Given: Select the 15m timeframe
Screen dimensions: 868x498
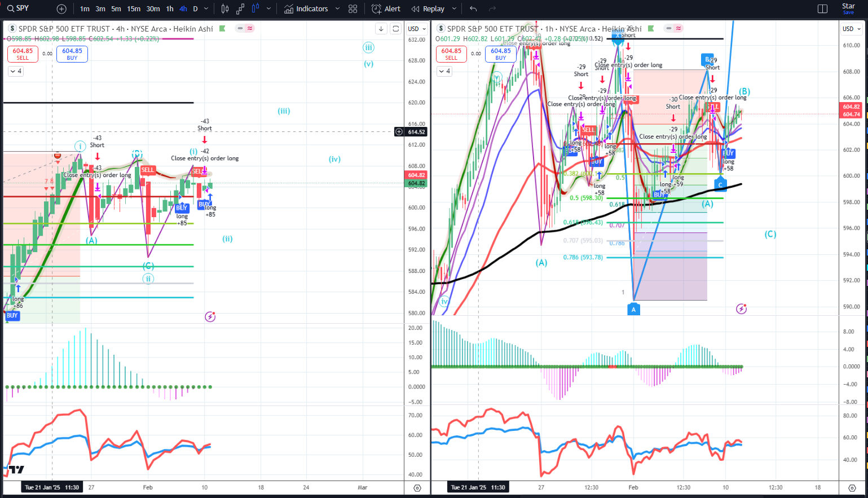Looking at the screenshot, I should (x=134, y=9).
